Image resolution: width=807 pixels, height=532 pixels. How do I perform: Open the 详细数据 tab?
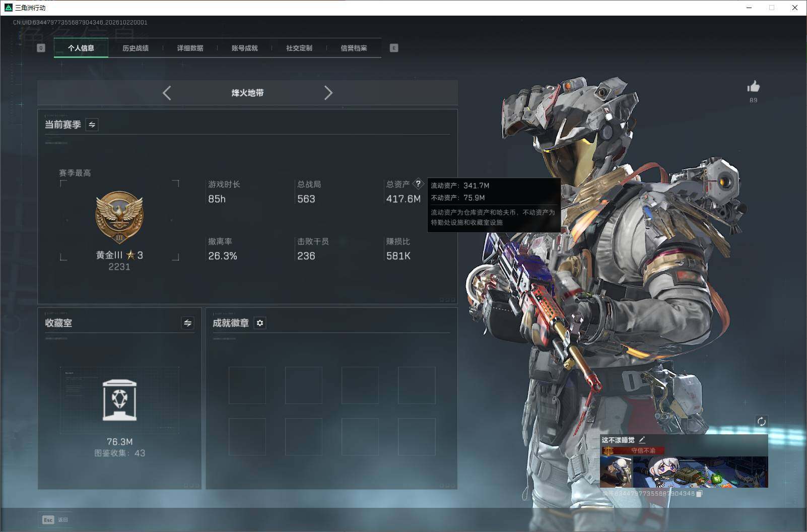point(190,48)
